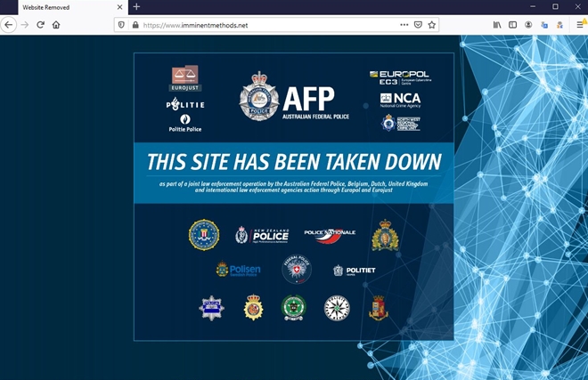This screenshot has height=380, width=588.
Task: Click the North West Regional crime unit logo
Action: tap(401, 124)
